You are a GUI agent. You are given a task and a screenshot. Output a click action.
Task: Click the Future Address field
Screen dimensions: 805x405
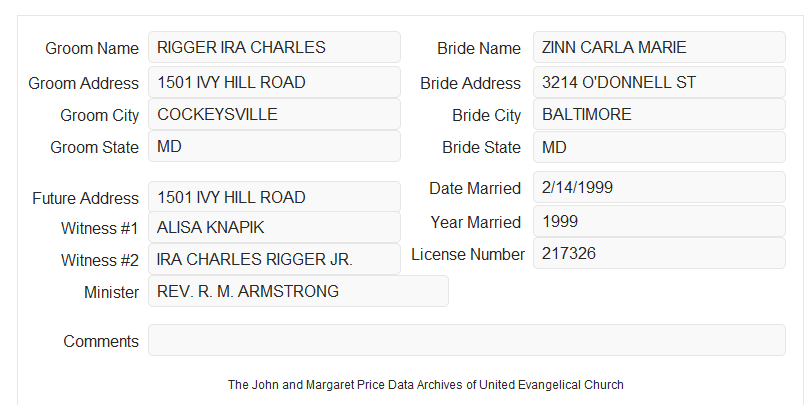coord(274,197)
